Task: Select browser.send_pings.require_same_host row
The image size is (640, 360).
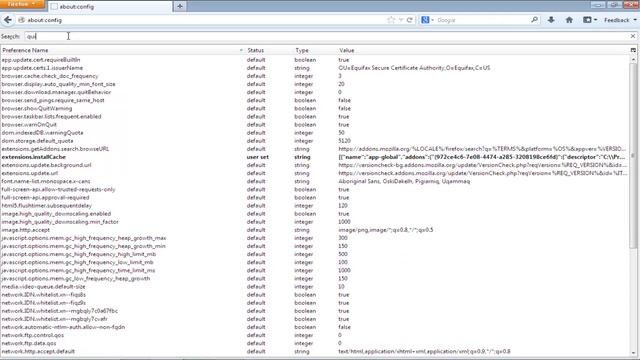Action: (315, 100)
